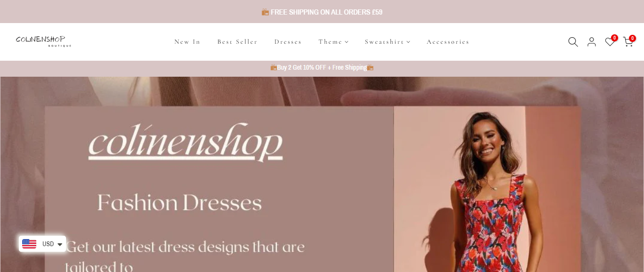This screenshot has width=644, height=272.
Task: Open the Best Seller menu item
Action: [237, 42]
